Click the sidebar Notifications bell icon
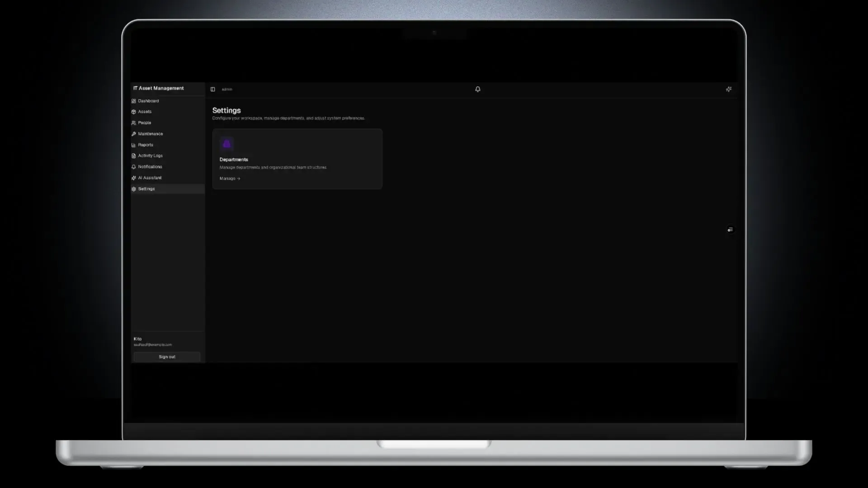The height and width of the screenshot is (488, 868). coord(134,167)
